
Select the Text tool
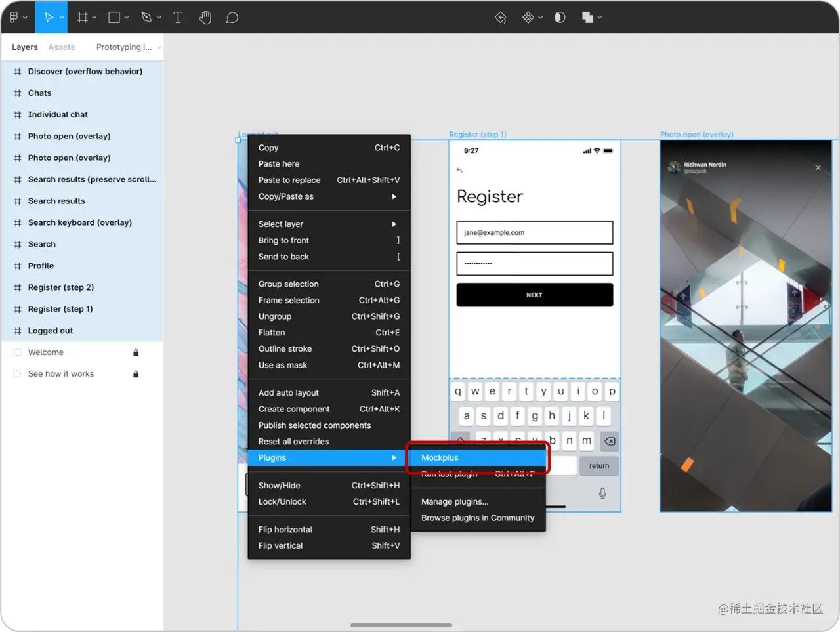point(178,18)
